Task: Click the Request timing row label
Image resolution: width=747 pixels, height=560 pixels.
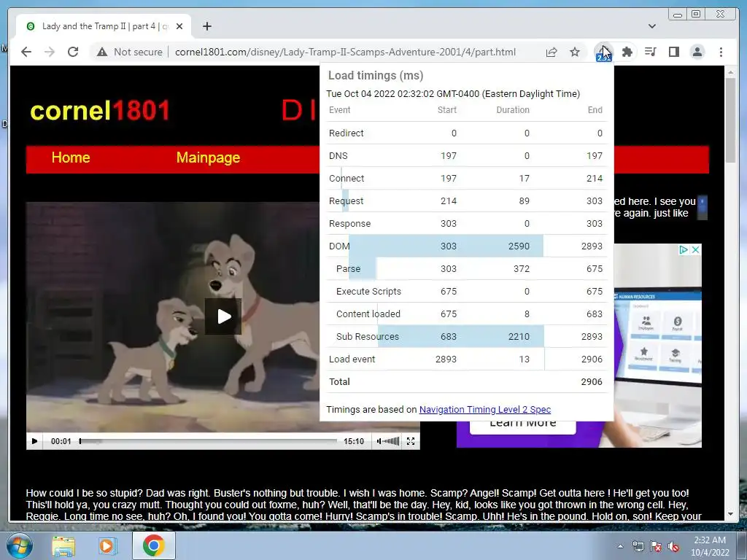Action: coord(347,201)
